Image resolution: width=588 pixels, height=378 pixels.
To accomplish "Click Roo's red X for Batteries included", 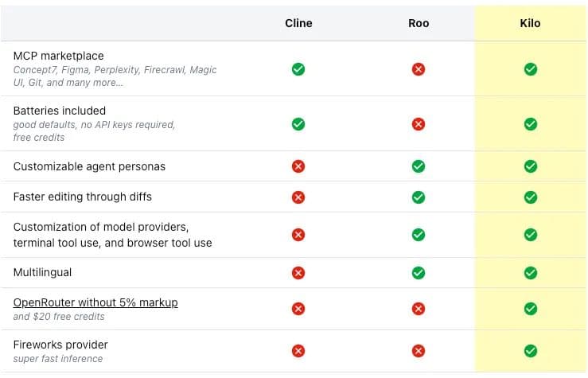I will point(419,124).
